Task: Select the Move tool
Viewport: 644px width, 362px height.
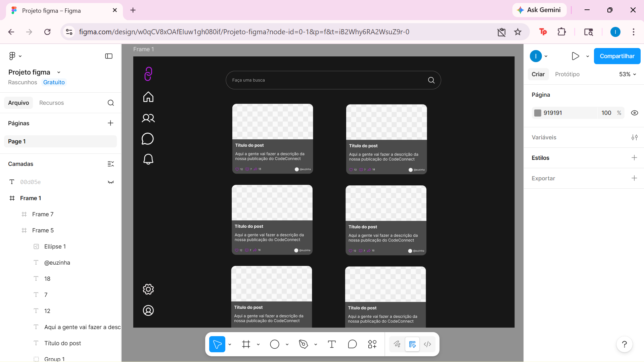Action: tap(217, 344)
